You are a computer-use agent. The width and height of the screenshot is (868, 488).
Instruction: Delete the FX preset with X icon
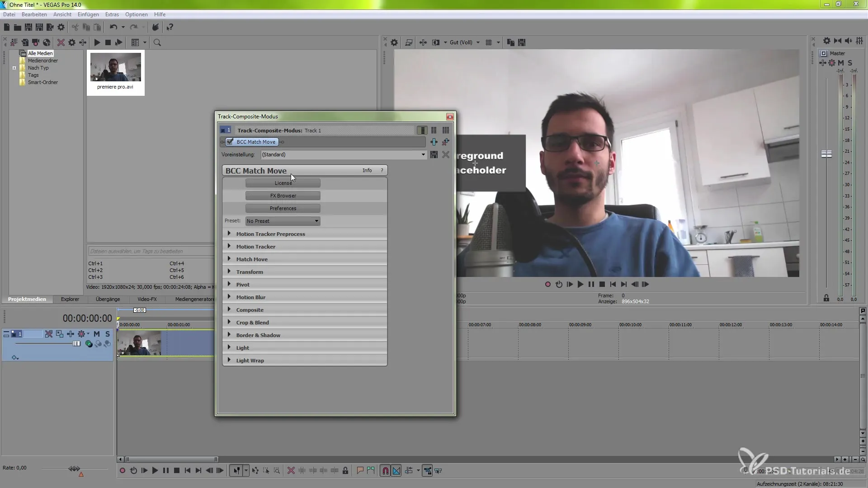pos(446,155)
